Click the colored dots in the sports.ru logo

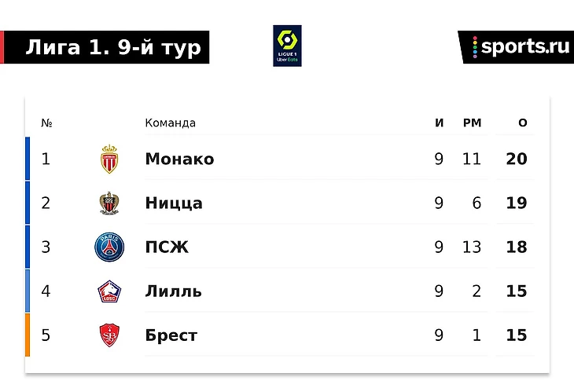click(x=475, y=47)
